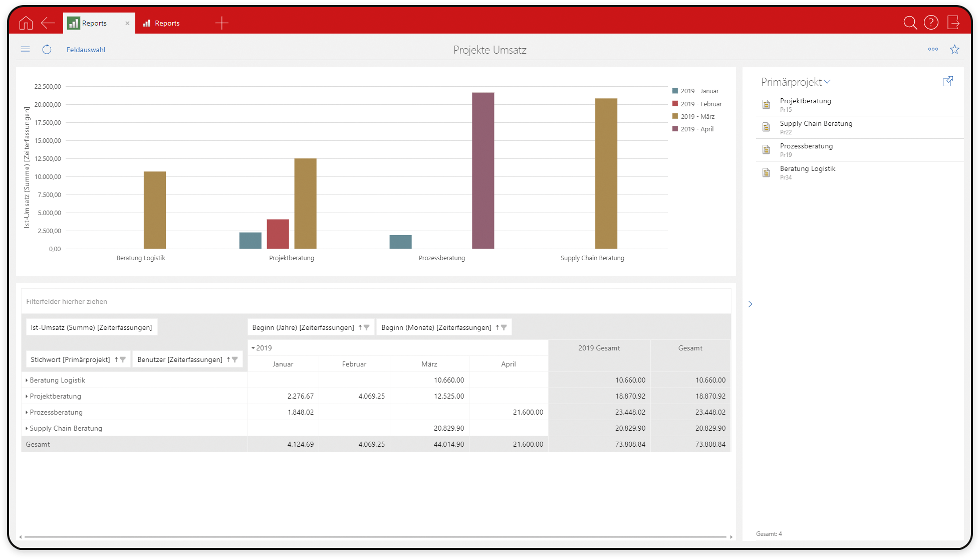
Task: Click the Januar column header
Action: click(283, 364)
